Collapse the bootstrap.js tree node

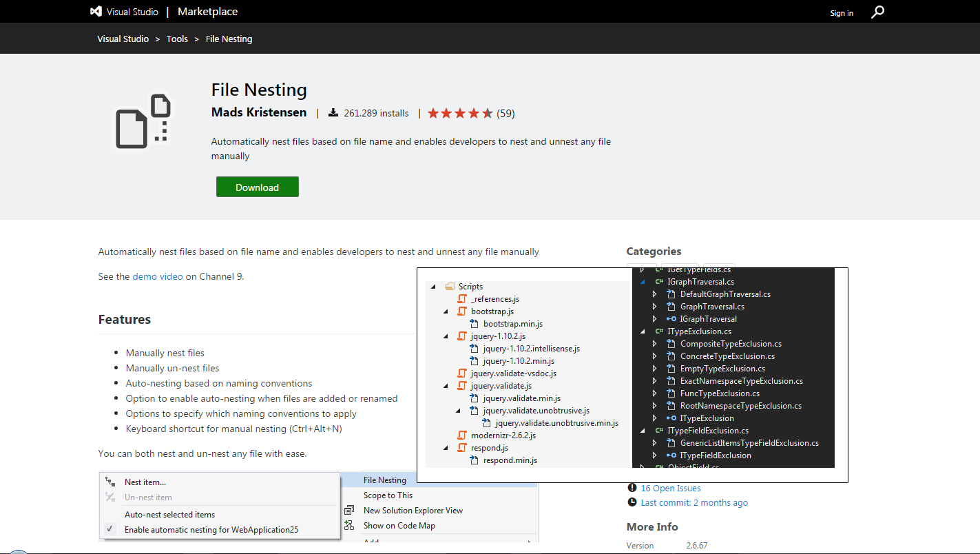pyautogui.click(x=446, y=312)
